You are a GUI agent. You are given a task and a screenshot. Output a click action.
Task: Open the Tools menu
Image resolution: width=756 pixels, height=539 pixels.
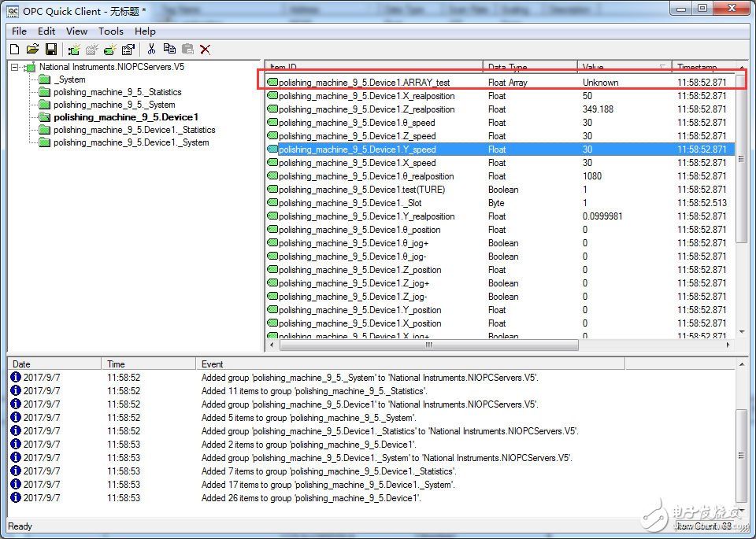pyautogui.click(x=111, y=31)
